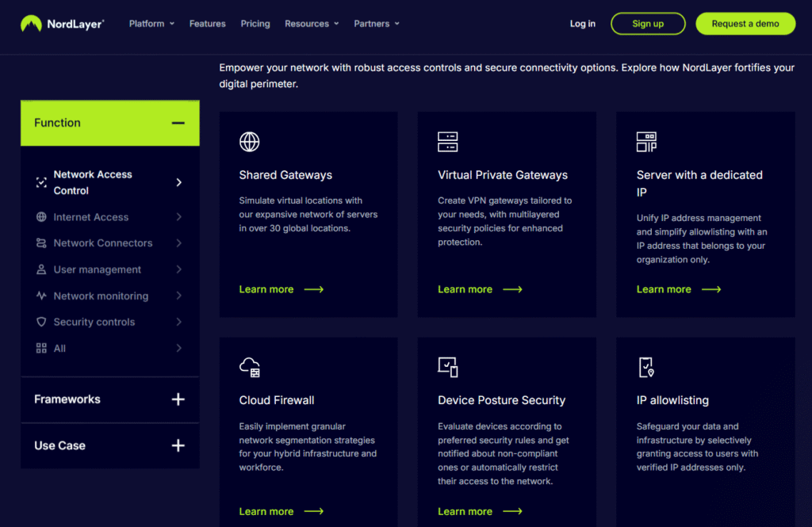Select the IP allowlisting location icon
The width and height of the screenshot is (812, 527).
(x=645, y=366)
